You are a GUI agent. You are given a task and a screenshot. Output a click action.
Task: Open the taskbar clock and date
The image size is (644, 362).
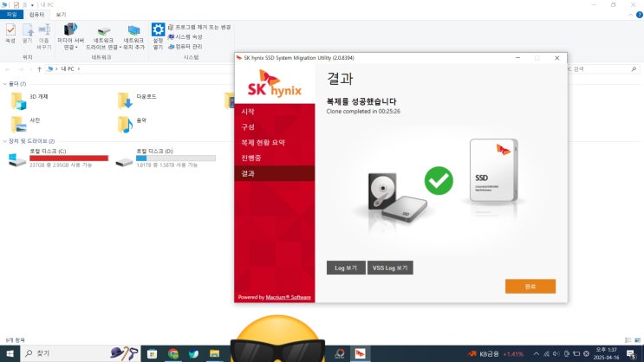[x=606, y=354]
